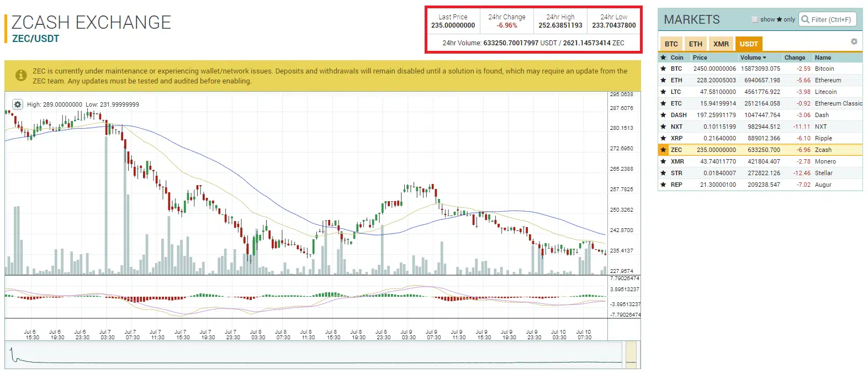This screenshot has width=868, height=373.
Task: Toggle favorite star for the ETH row
Action: 663,80
